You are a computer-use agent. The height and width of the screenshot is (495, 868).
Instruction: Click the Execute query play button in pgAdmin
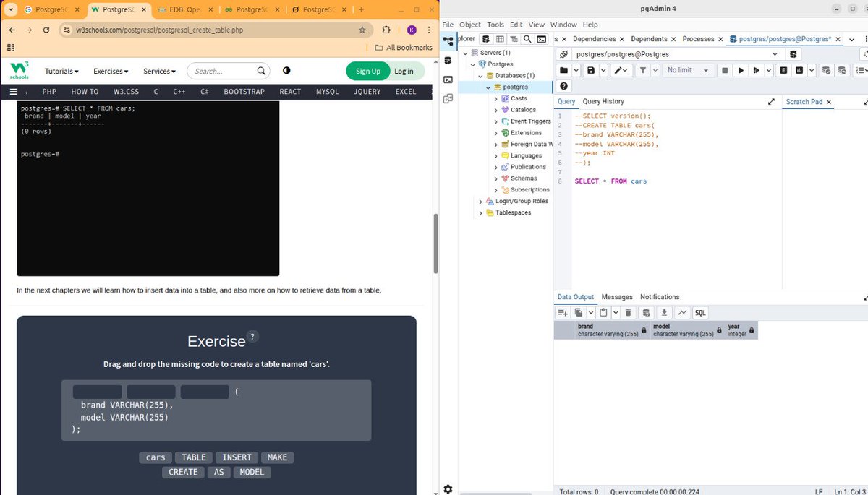(x=741, y=70)
